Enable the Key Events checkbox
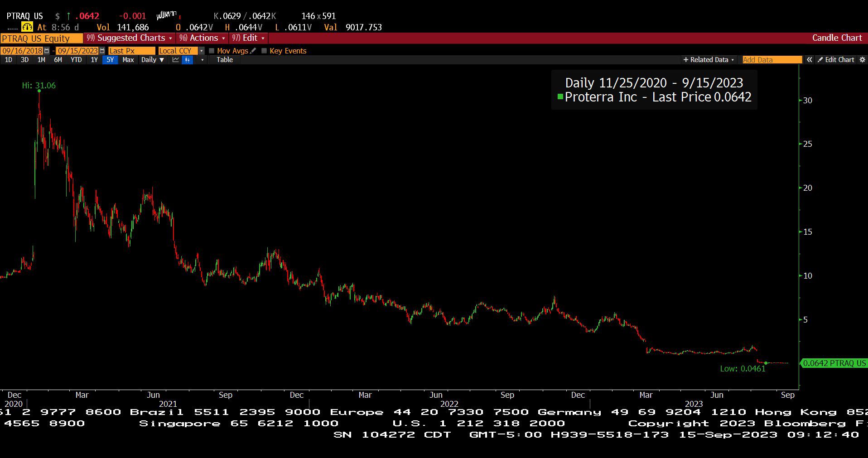 click(264, 51)
